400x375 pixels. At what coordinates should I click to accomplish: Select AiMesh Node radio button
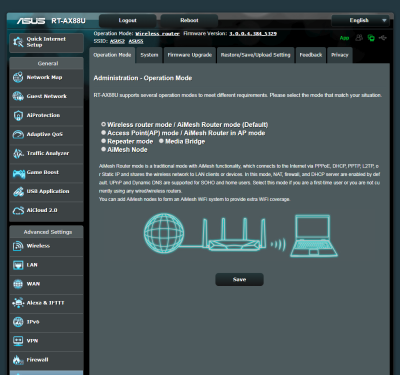point(103,149)
